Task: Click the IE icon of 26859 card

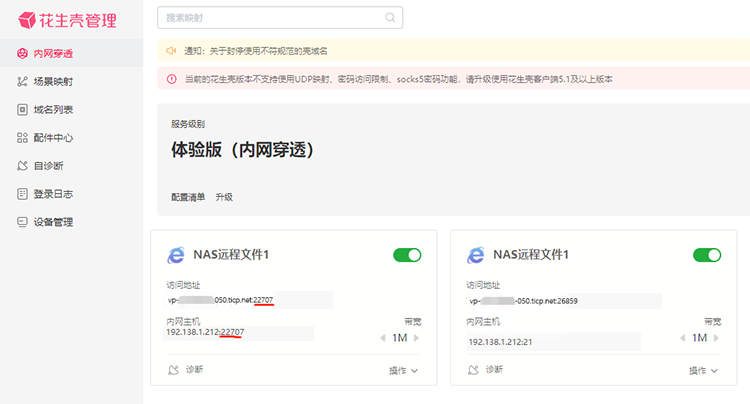Action: (x=475, y=255)
